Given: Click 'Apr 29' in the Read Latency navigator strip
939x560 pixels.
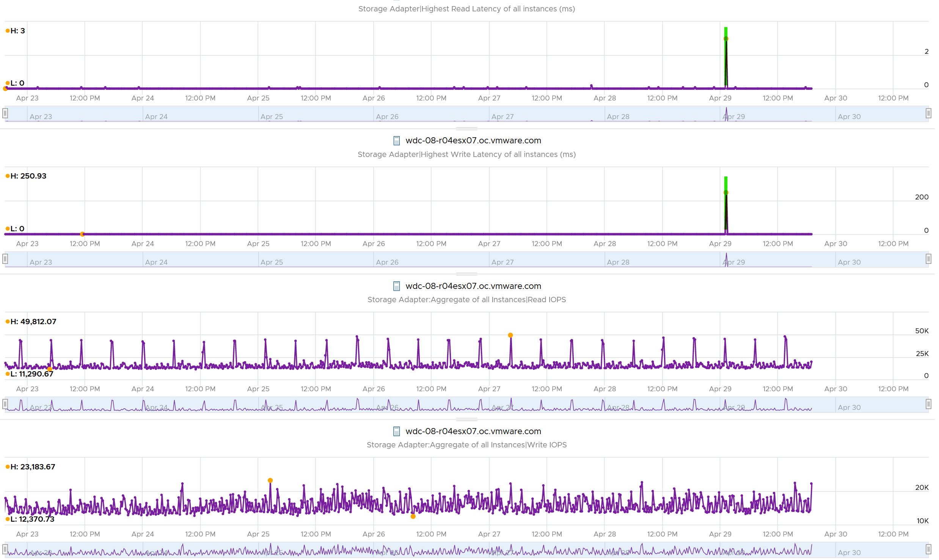Looking at the screenshot, I should [733, 117].
